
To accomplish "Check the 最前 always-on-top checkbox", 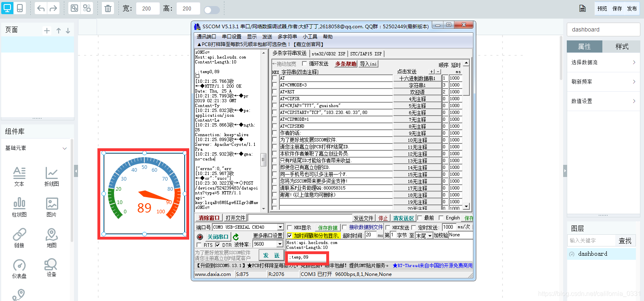I will click(420, 218).
